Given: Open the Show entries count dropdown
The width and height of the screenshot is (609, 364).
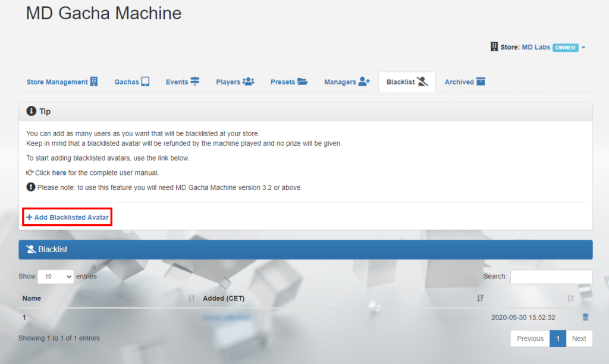Looking at the screenshot, I should (55, 277).
